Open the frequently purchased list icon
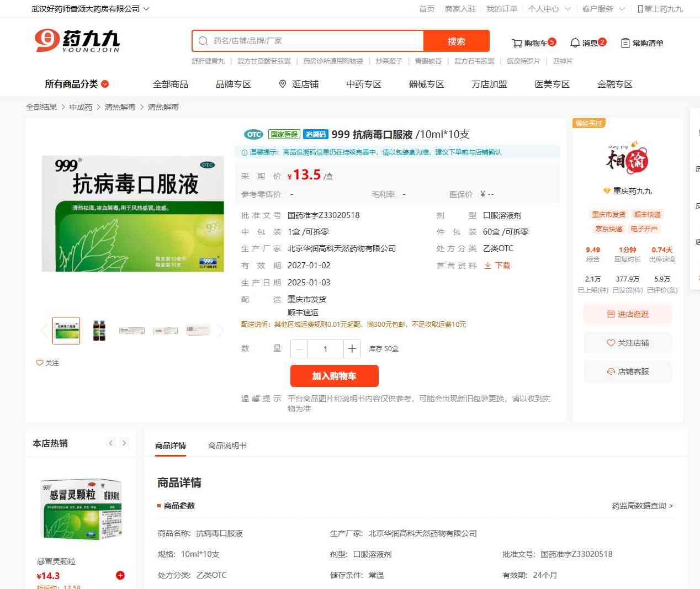 [625, 43]
